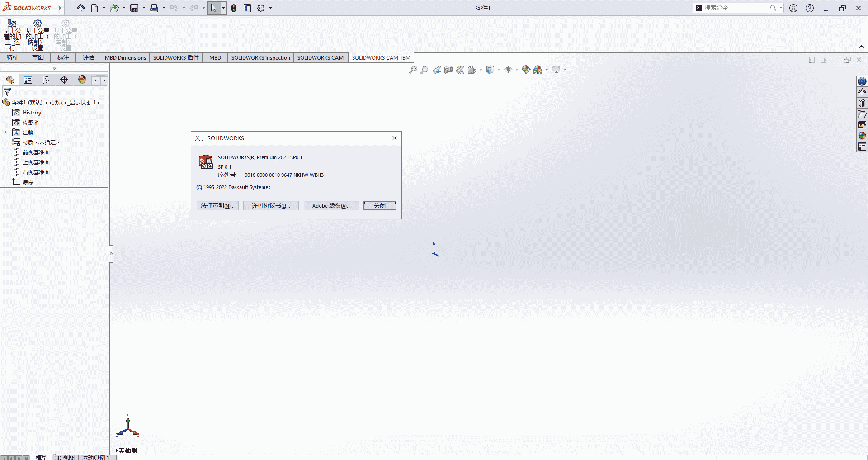Click Apply Scene icon

tap(538, 70)
